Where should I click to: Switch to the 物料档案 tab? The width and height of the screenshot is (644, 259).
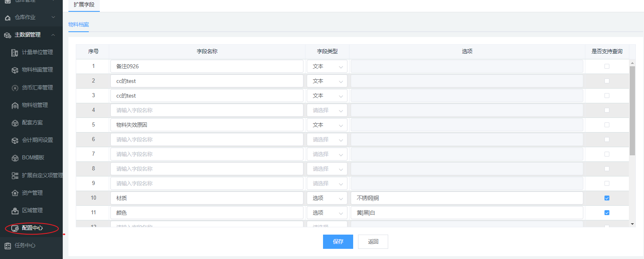[79, 24]
